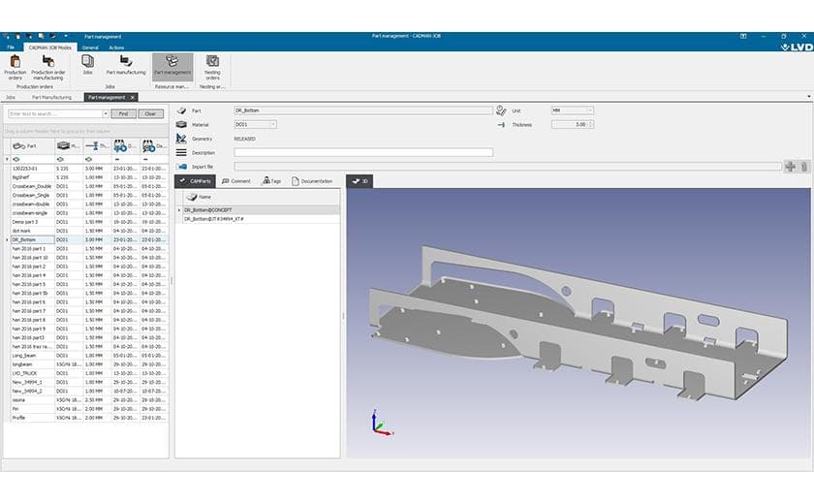Click the first date column header
Screen dimensions: 814x504
click(x=125, y=146)
